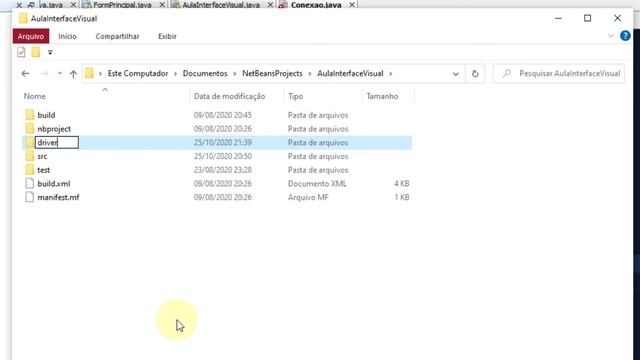Viewport: 640px width, 360px height.
Task: Click the build.xml file name
Action: [x=54, y=184]
